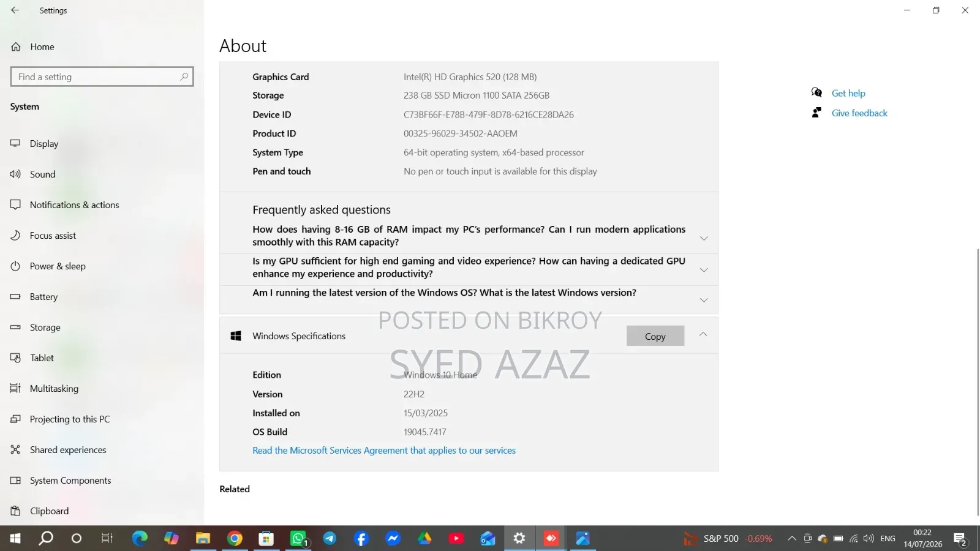Click the Shared experiences icon

pos(15,450)
